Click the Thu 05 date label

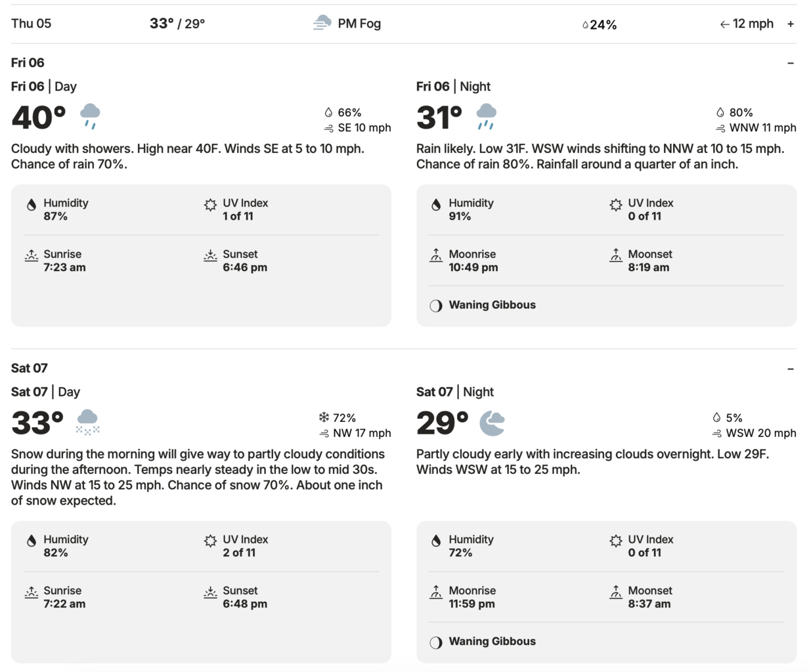coord(31,24)
